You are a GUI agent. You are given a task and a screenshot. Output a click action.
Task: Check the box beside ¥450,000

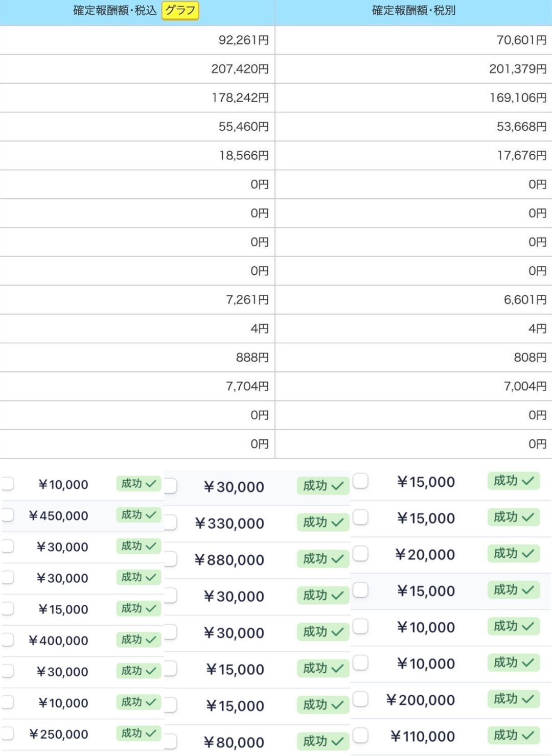tap(7, 515)
